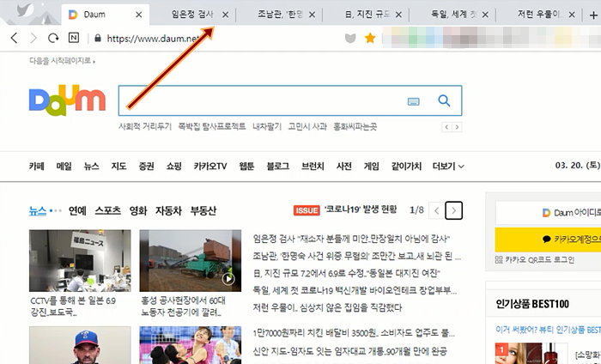The image size is (601, 364).
Task: Close the 조남관 tab
Action: tap(312, 15)
